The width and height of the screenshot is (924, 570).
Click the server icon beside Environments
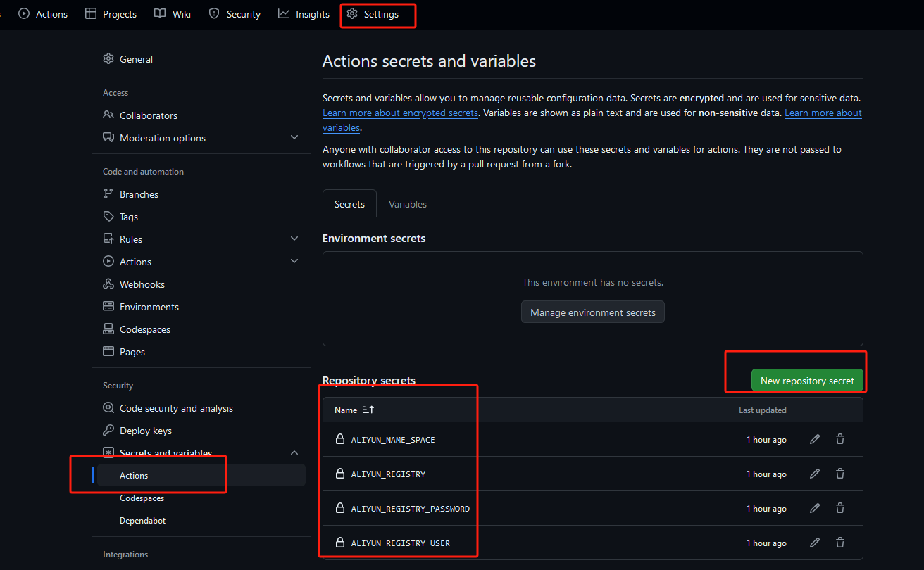point(108,307)
